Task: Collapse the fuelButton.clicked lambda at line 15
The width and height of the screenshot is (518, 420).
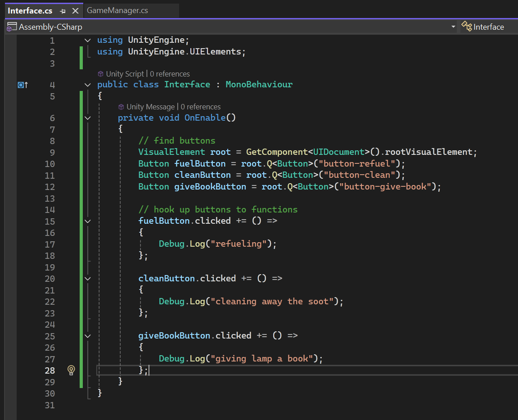Action: (88, 221)
